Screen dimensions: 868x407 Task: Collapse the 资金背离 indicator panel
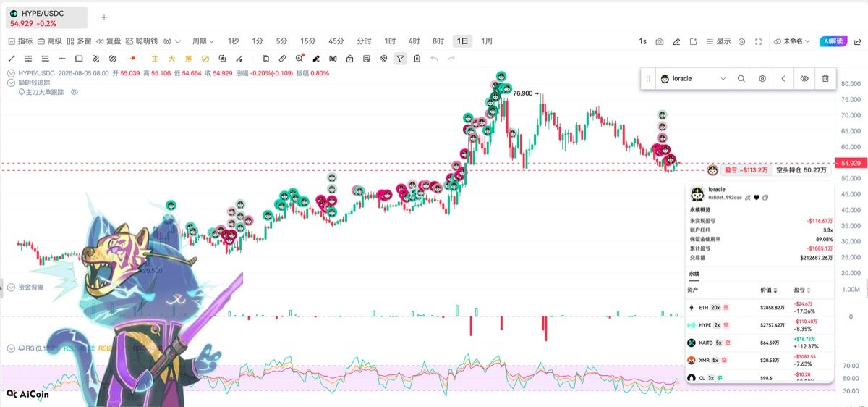tap(11, 288)
